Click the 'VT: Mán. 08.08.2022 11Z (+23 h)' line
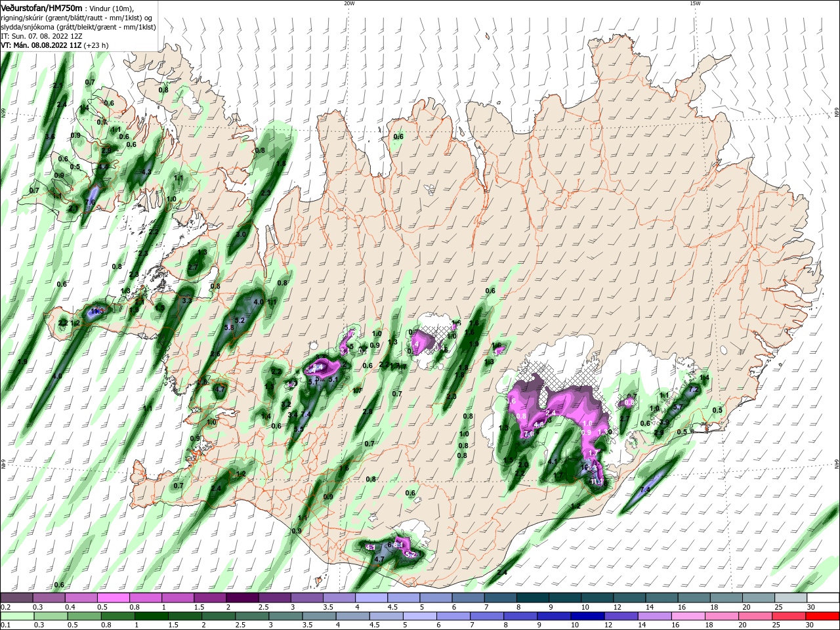The image size is (840, 630). tap(55, 45)
